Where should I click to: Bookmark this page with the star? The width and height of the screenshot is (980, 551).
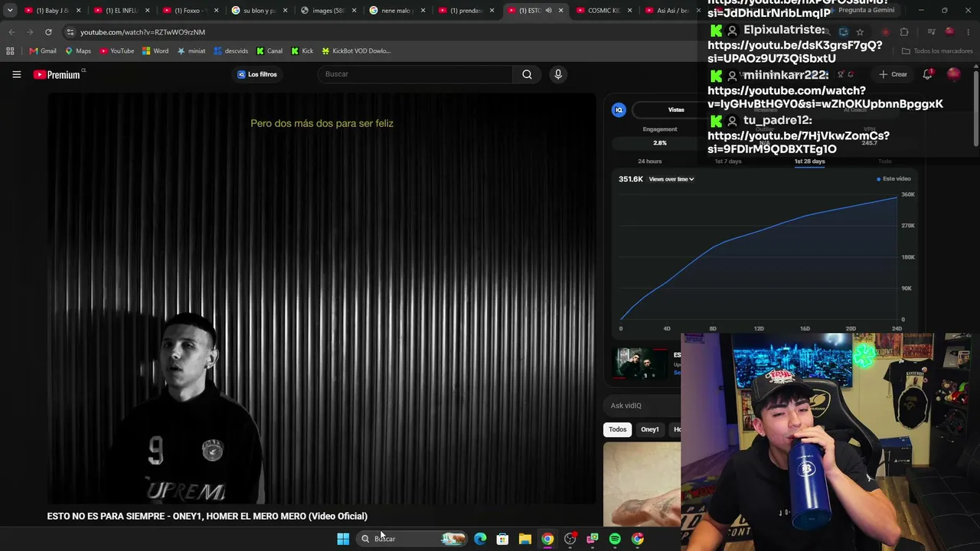click(x=860, y=32)
